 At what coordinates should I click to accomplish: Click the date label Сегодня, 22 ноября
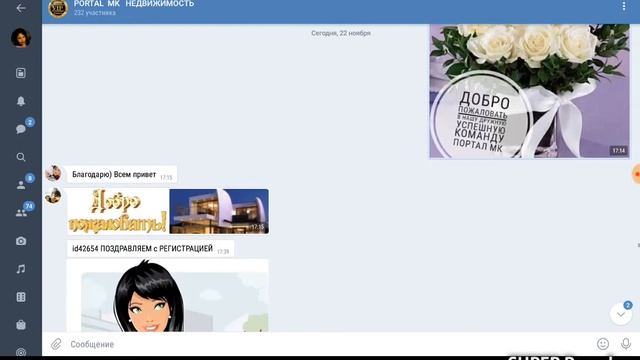[x=341, y=33]
